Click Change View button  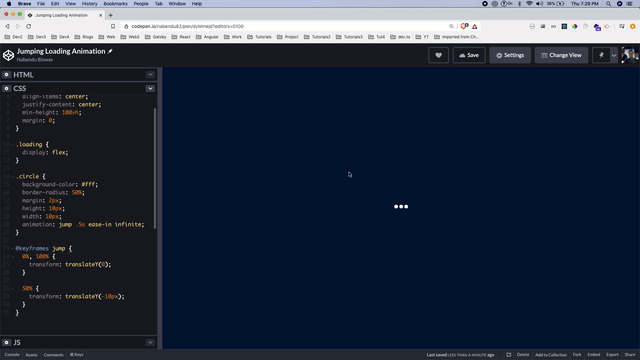[561, 55]
